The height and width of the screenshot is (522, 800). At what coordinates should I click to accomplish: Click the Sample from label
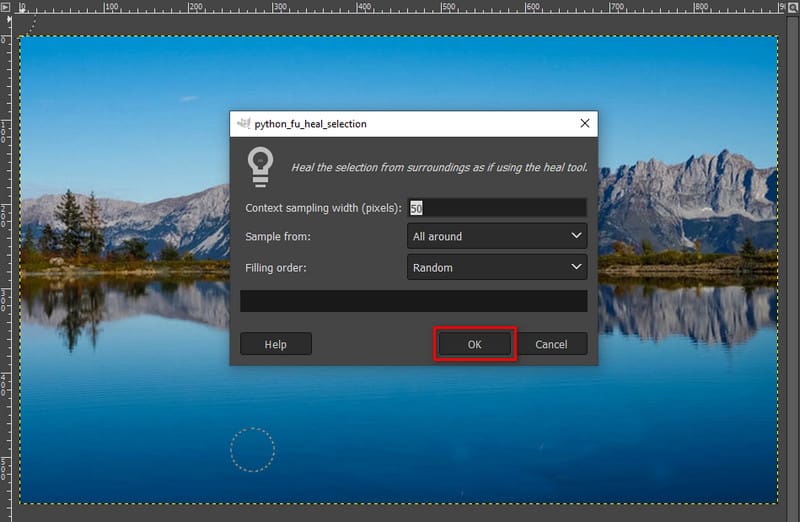(x=278, y=237)
